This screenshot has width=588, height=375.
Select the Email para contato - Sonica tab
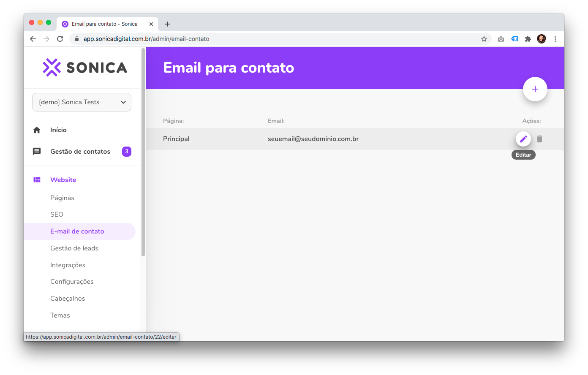pyautogui.click(x=107, y=24)
